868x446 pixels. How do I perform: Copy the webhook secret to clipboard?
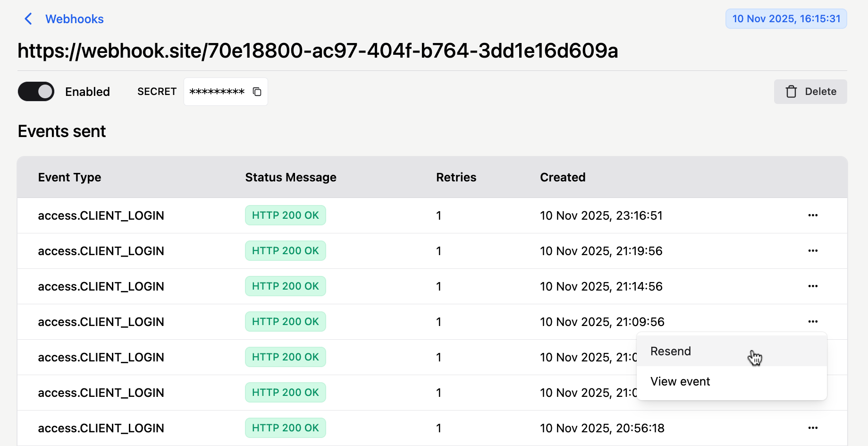257,92
